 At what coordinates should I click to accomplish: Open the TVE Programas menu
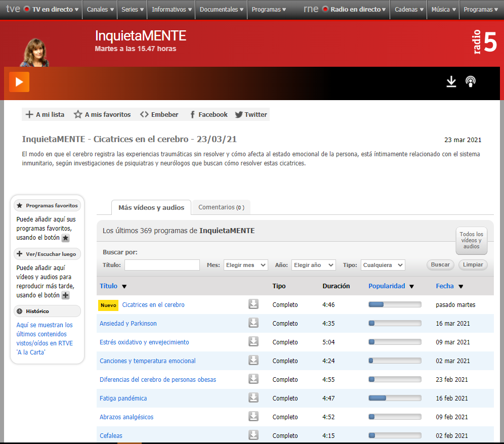(269, 9)
